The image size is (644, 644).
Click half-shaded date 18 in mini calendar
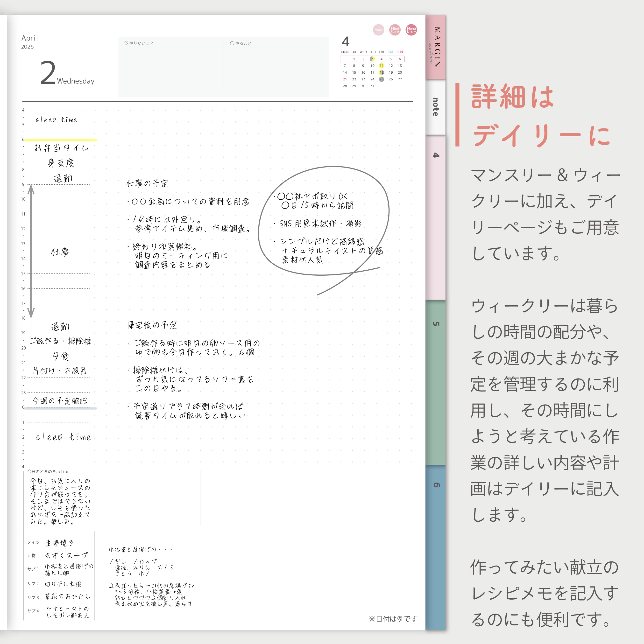pyautogui.click(x=382, y=72)
